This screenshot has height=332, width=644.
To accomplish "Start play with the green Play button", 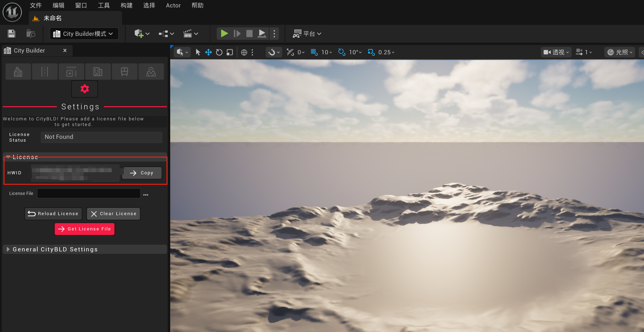I will click(x=224, y=34).
